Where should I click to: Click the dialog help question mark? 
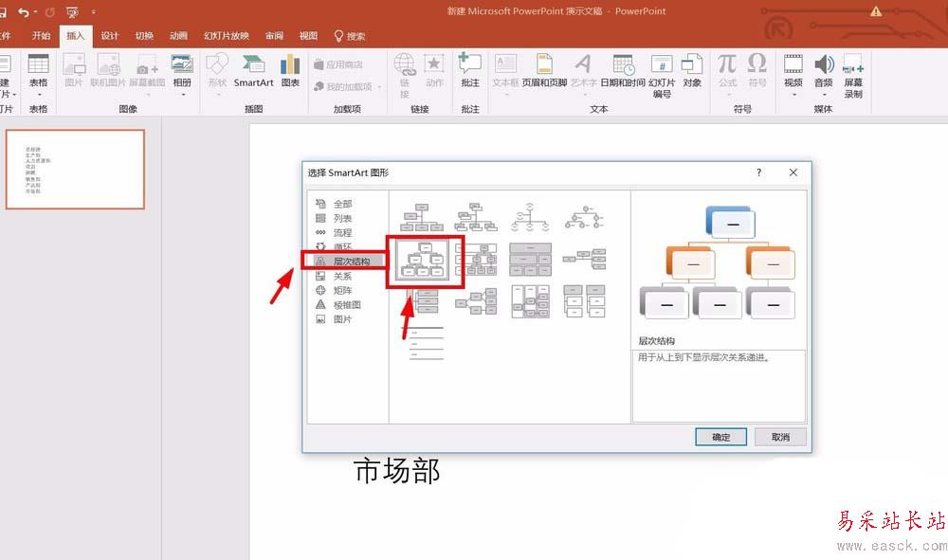758,172
